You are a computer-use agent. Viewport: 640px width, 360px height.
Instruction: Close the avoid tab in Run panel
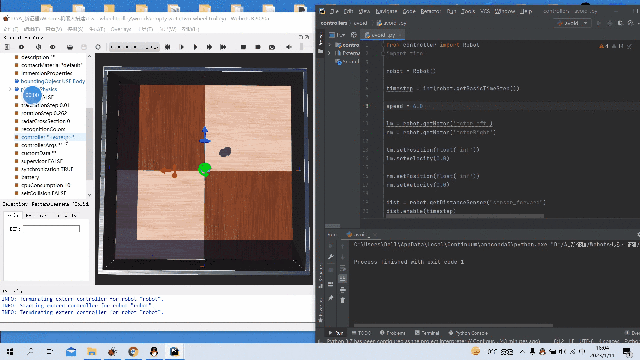(x=375, y=234)
